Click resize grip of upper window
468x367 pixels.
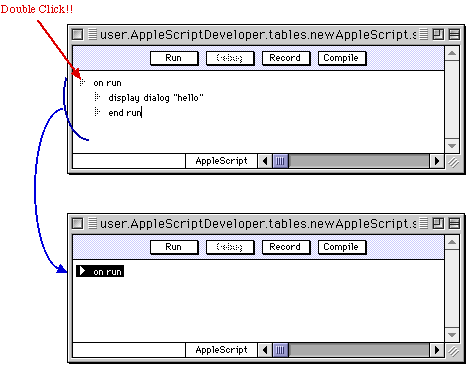pos(453,162)
